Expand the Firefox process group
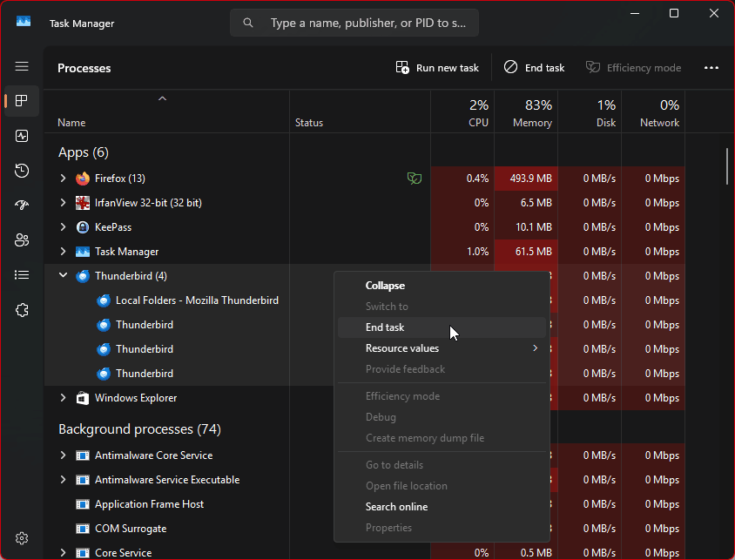Viewport: 735px width, 560px height. pos(63,179)
